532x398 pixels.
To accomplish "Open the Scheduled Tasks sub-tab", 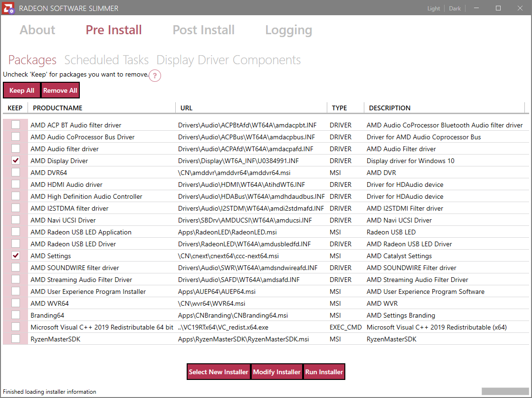I will (x=106, y=60).
